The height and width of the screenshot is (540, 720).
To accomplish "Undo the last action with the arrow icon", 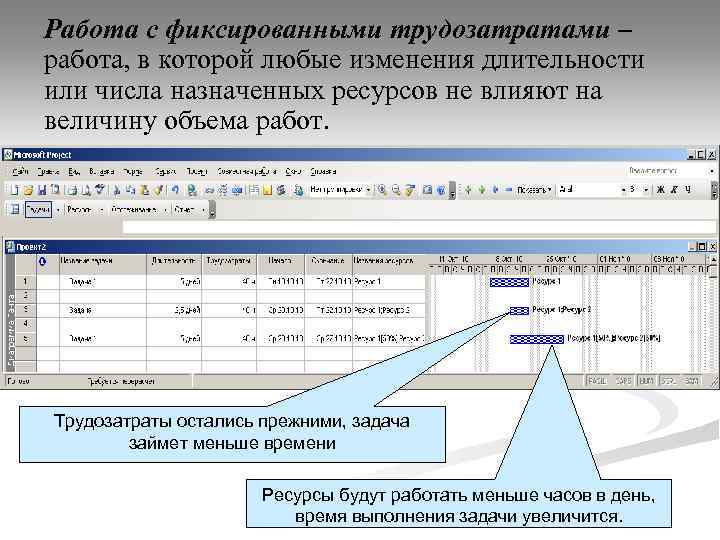I will click(174, 190).
